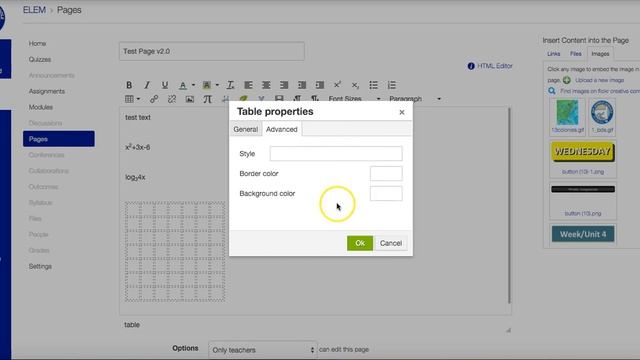Click the right-to-left text direction icon

tap(315, 98)
